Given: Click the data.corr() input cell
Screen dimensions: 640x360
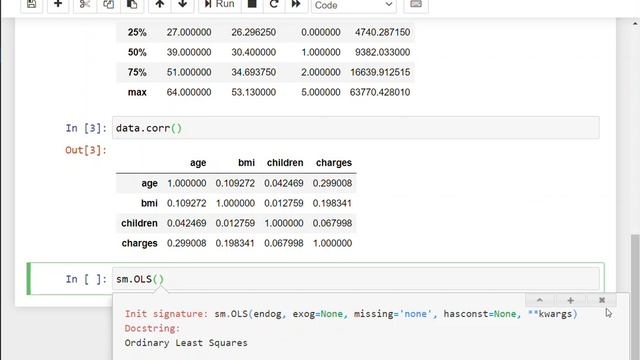Looking at the screenshot, I should pyautogui.click(x=356, y=128).
